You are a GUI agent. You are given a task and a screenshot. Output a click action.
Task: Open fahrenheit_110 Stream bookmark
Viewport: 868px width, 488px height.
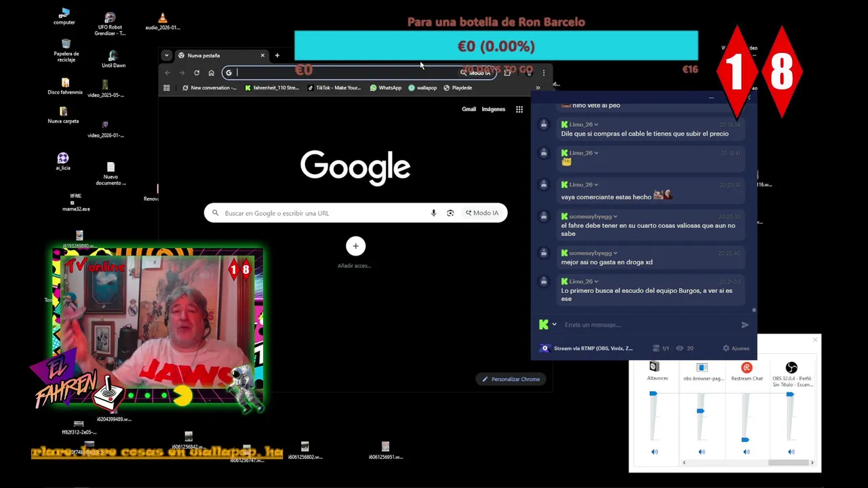272,87
